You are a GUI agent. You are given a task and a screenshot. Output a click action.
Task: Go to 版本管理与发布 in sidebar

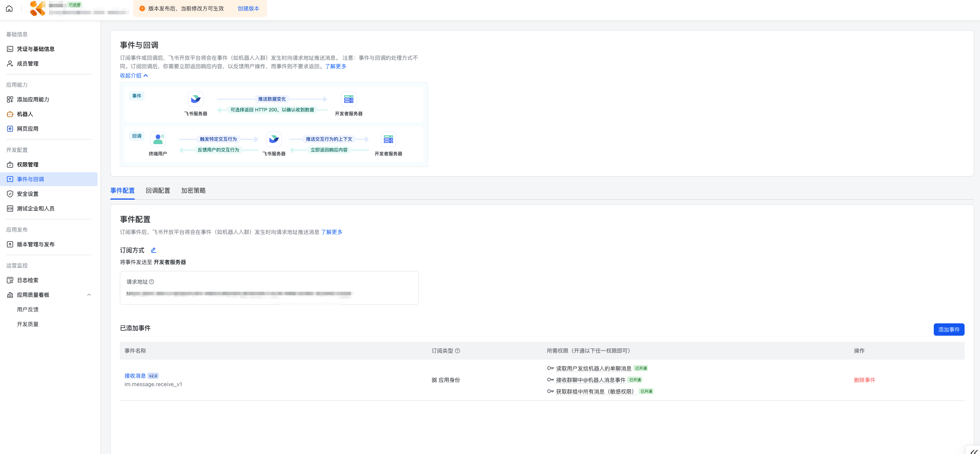click(x=35, y=244)
